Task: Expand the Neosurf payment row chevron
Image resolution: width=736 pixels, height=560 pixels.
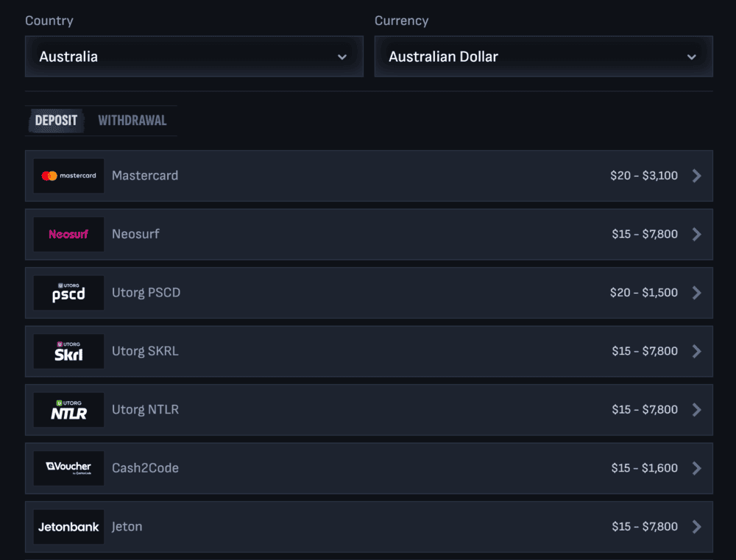Action: [x=696, y=234]
